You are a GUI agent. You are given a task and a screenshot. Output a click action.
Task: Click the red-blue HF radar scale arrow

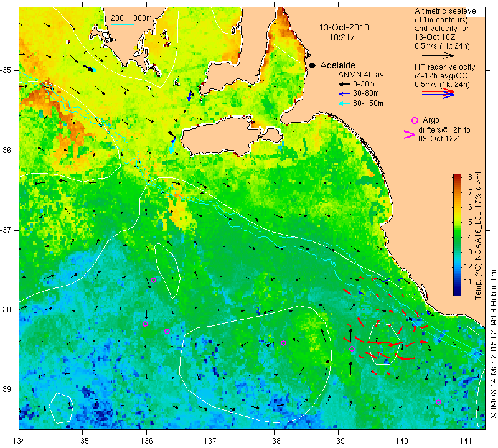pos(438,93)
